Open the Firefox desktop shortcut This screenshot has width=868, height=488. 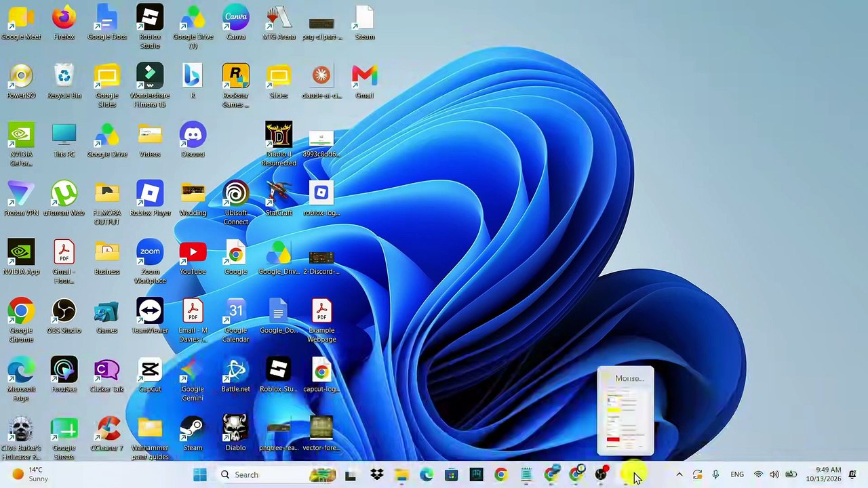[x=64, y=23]
